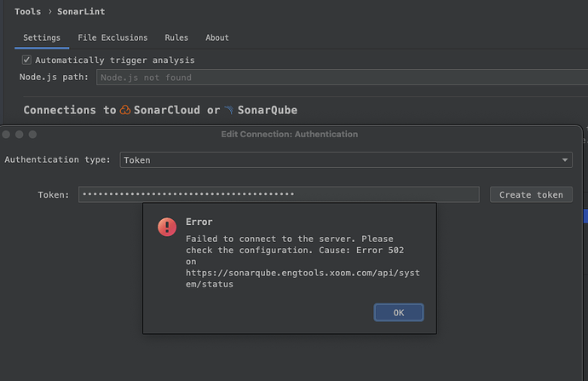Click the Edit Connection: Authentication title bar
Screen dimensions: 588x381
[x=290, y=135]
